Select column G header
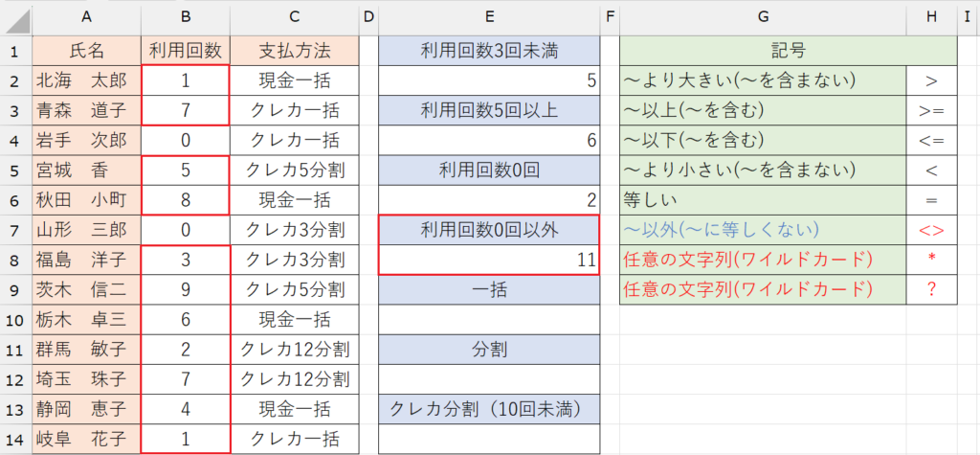 [763, 19]
